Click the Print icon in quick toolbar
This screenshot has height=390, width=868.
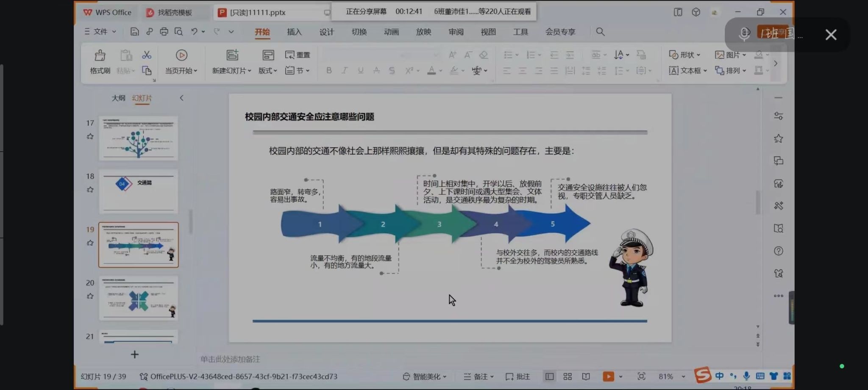(164, 32)
